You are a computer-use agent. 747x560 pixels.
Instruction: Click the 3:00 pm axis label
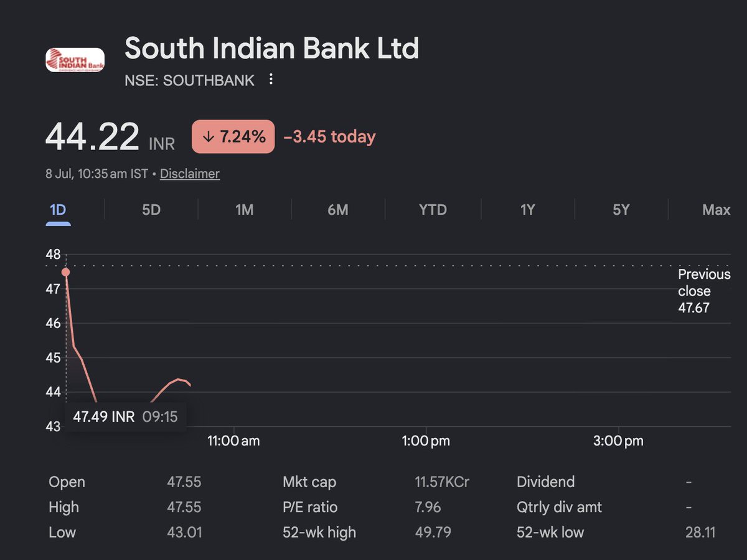618,441
